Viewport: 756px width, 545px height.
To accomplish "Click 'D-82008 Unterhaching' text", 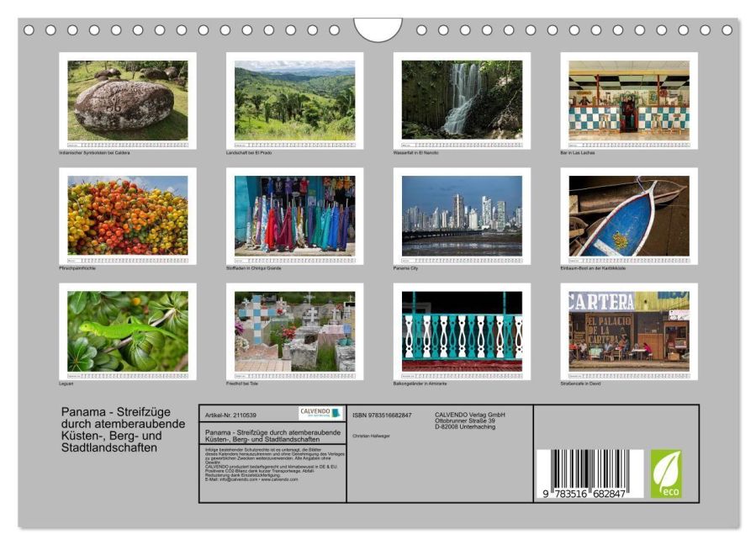I will tap(465, 427).
